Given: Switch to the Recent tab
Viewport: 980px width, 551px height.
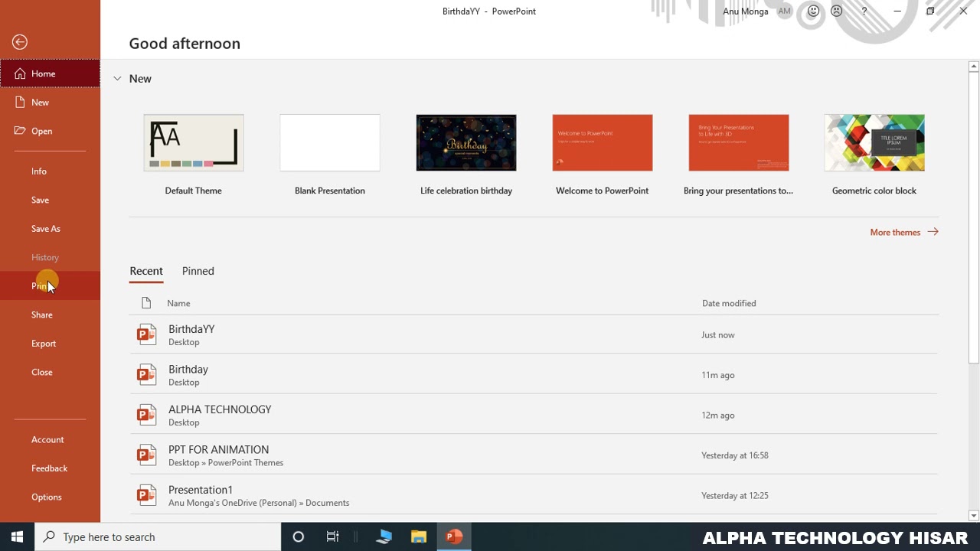Looking at the screenshot, I should pyautogui.click(x=146, y=271).
